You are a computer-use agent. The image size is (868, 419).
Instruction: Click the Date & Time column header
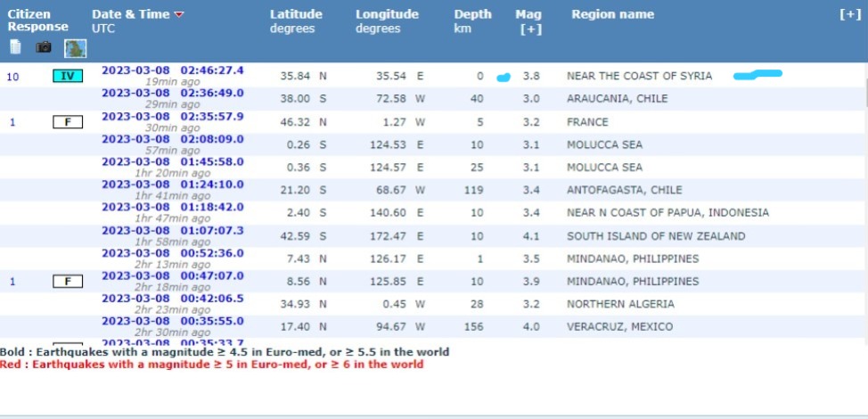click(131, 14)
